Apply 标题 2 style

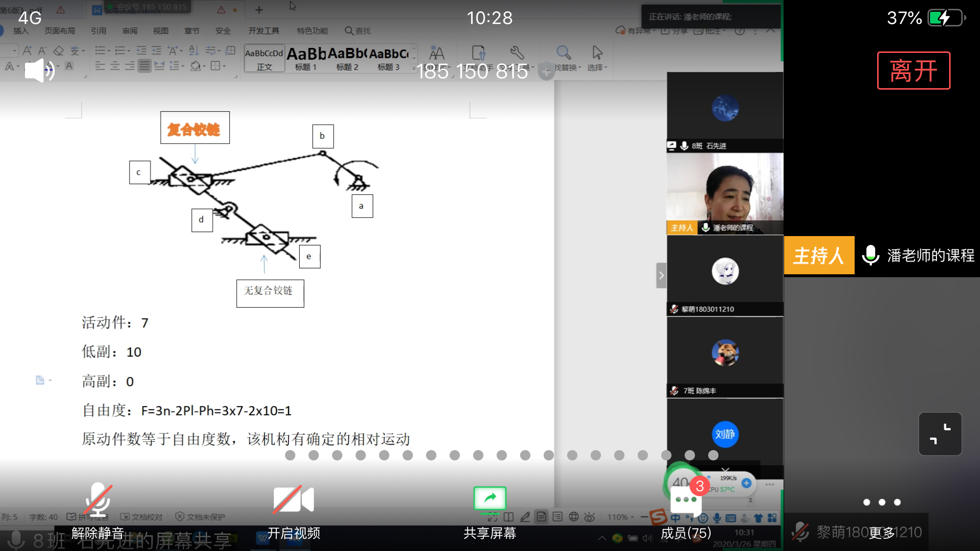click(347, 59)
